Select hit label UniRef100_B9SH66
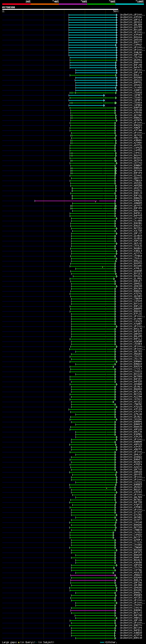Screen dimensions: 146x644 coord(131,77)
